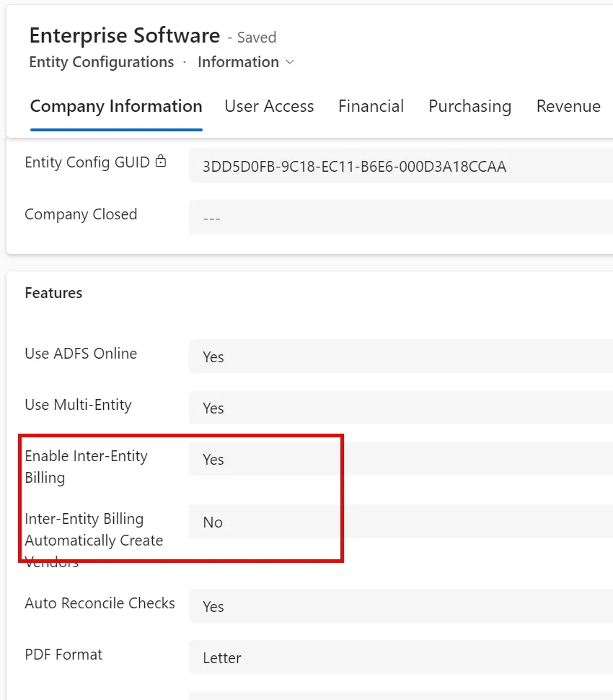The width and height of the screenshot is (613, 700).
Task: Toggle the Use ADFS Online value
Action: (401, 356)
